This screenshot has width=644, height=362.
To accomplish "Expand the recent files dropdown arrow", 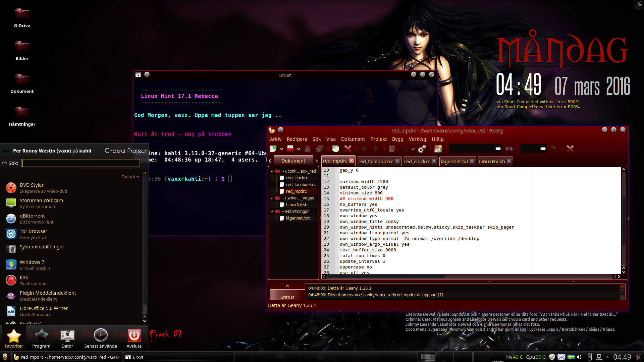I will 299,149.
